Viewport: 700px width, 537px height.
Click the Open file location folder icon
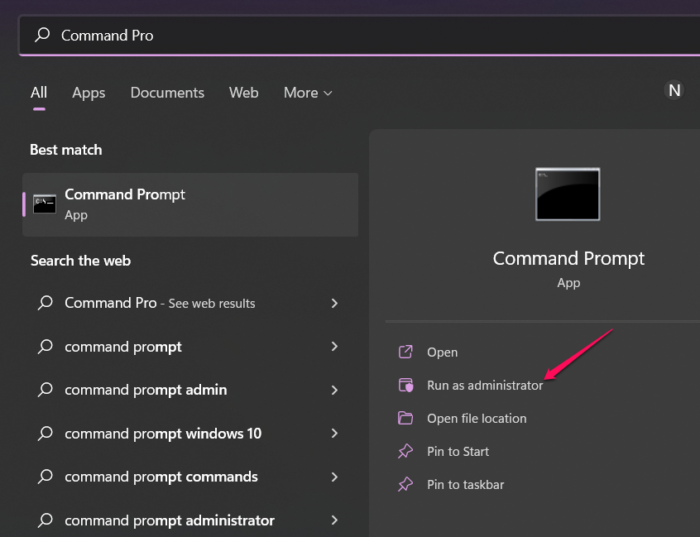pyautogui.click(x=405, y=418)
